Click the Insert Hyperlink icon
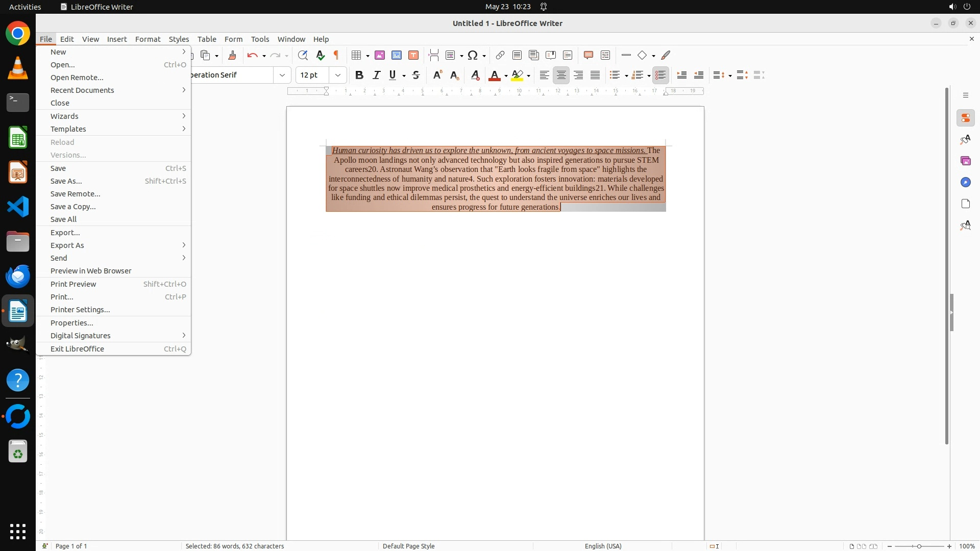 click(x=500, y=55)
